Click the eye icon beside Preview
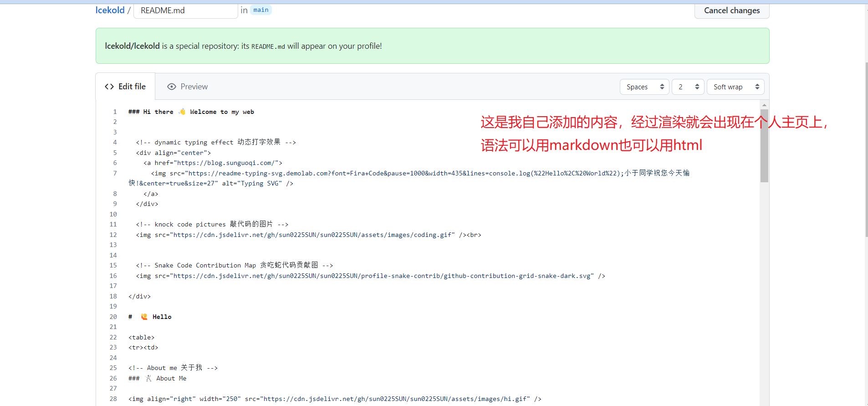868x406 pixels. click(172, 87)
